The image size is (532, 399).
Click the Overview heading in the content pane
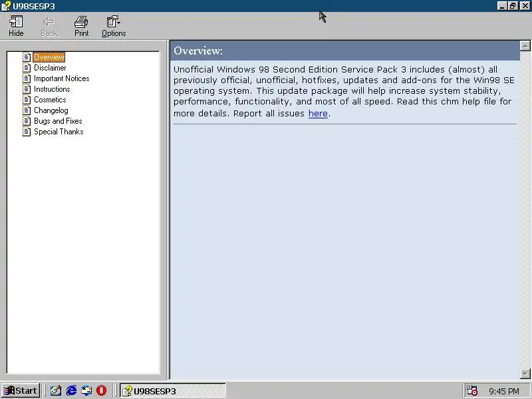tap(198, 51)
